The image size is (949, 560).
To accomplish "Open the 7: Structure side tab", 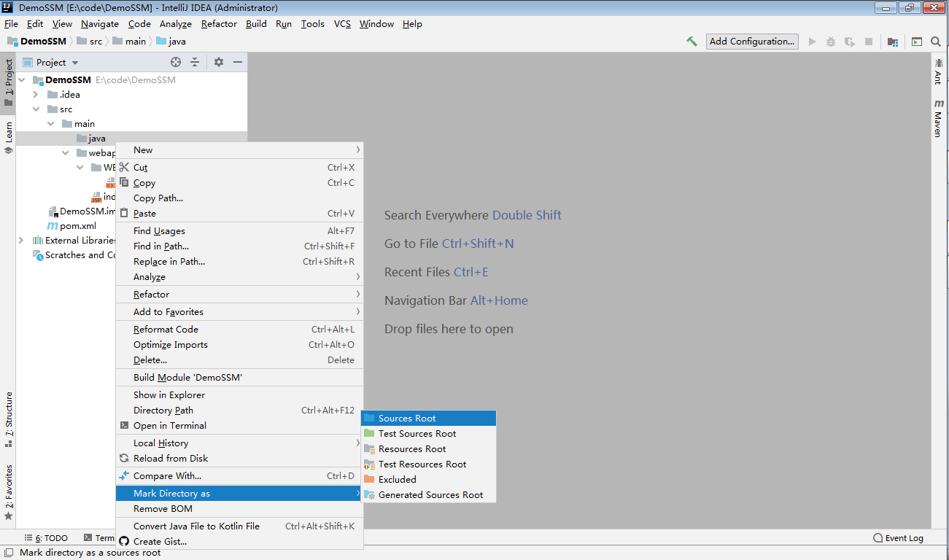I will [x=9, y=419].
